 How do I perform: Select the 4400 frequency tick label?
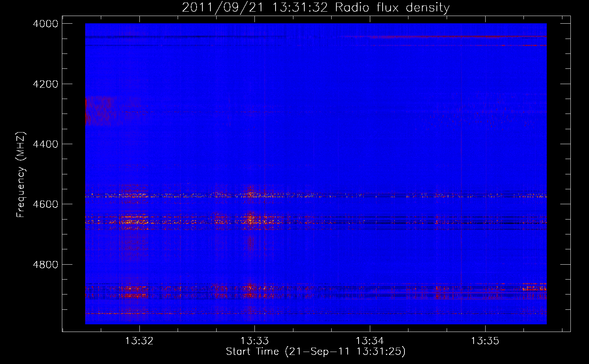46,144
